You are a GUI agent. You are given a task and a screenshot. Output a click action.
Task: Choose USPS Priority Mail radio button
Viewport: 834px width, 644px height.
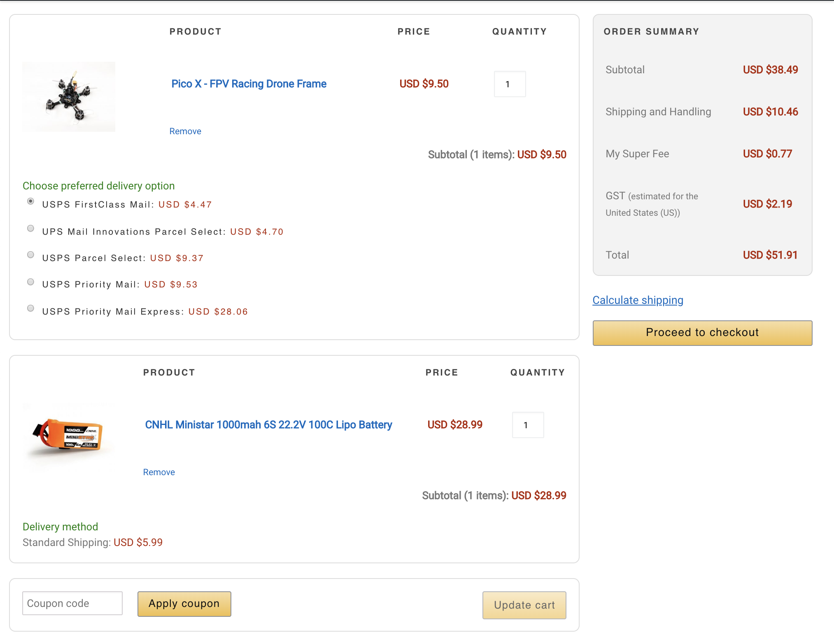(x=30, y=282)
